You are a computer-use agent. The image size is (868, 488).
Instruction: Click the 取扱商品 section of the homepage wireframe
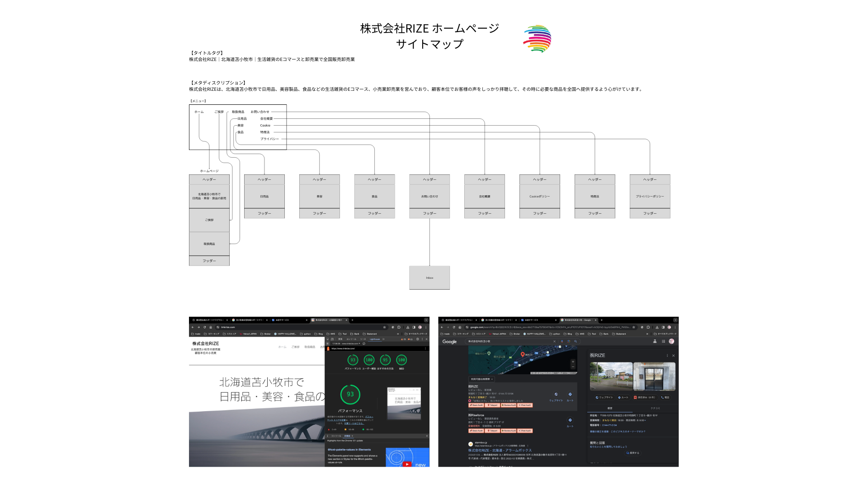tap(209, 244)
